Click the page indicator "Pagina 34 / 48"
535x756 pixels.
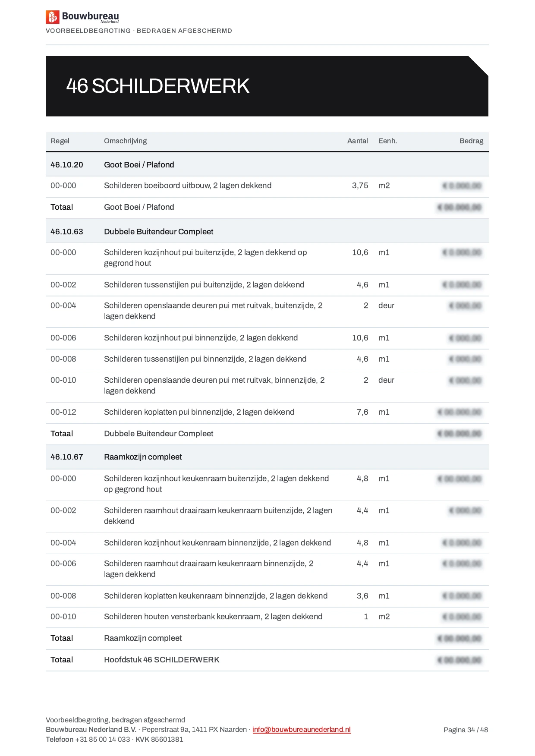[x=466, y=730]
